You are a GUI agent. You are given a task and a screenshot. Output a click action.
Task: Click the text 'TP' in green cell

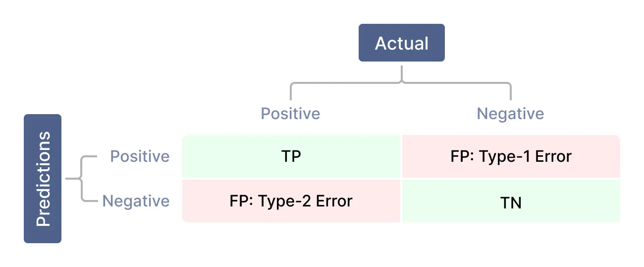(291, 157)
